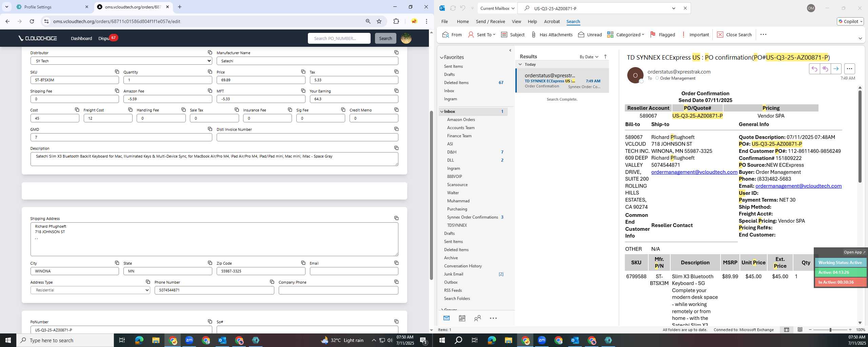This screenshot has width=868, height=347.
Task: Select the orderstatus email in results
Action: coord(562,81)
